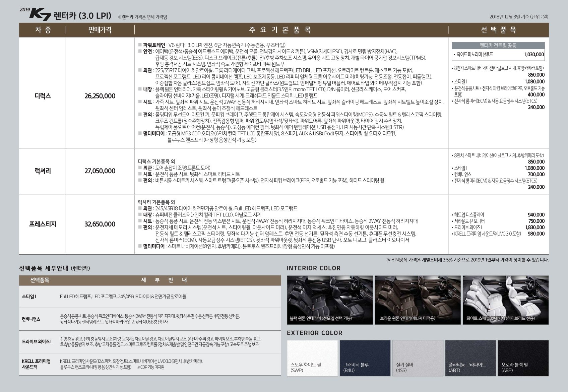Select the 주요기본품목 column header
Viewport: 568px width, 392px height.
pos(280,30)
